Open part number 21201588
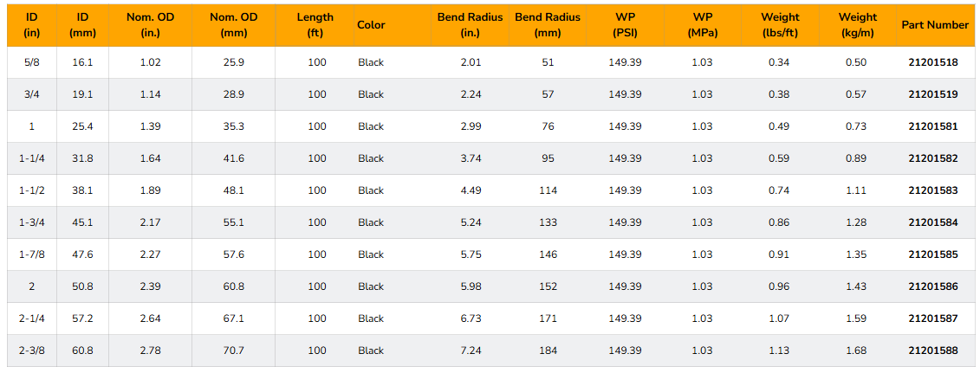Image resolution: width=980 pixels, height=373 pixels. pos(933,350)
